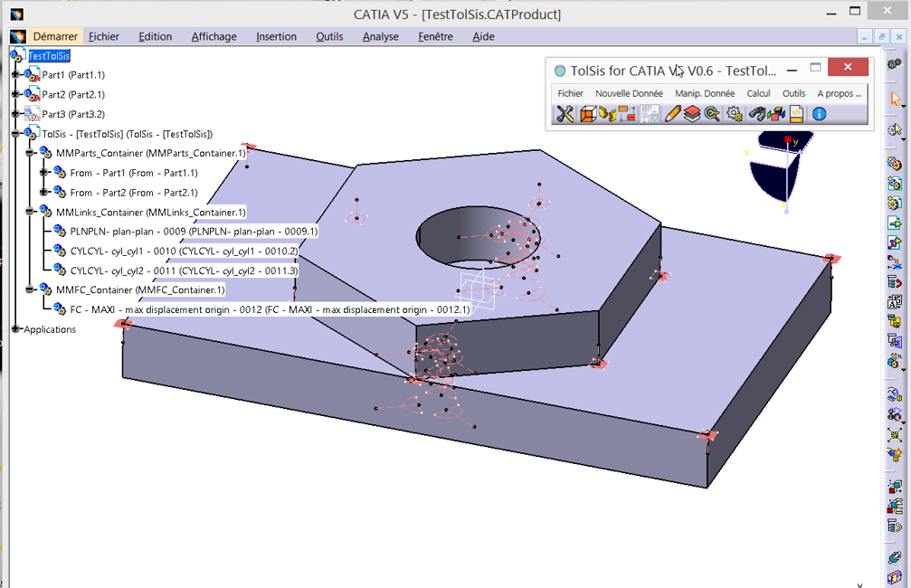Open the gears settings icon in TolSis toolbar
Image resolution: width=911 pixels, height=588 pixels.
[735, 114]
